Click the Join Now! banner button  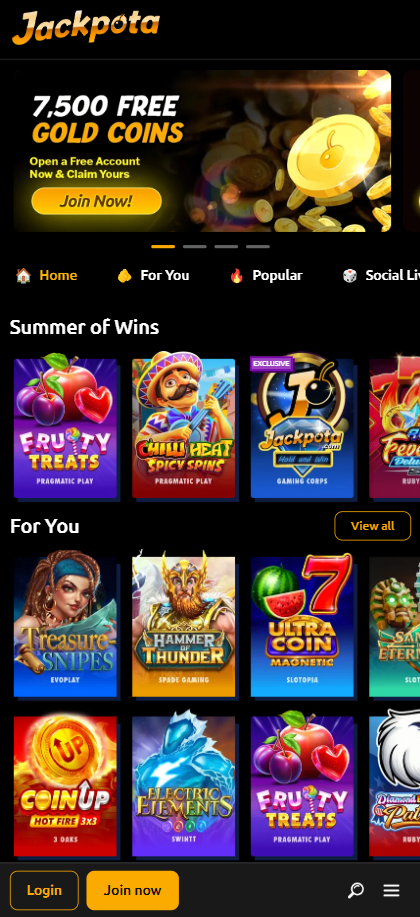point(97,201)
